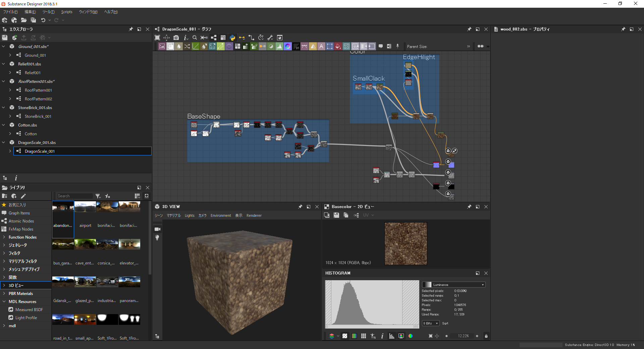Fit the graph to view with the frame icon
644x349 pixels.
[157, 38]
